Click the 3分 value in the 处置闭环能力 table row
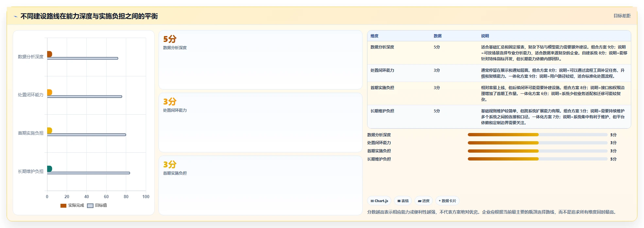 tap(437, 70)
